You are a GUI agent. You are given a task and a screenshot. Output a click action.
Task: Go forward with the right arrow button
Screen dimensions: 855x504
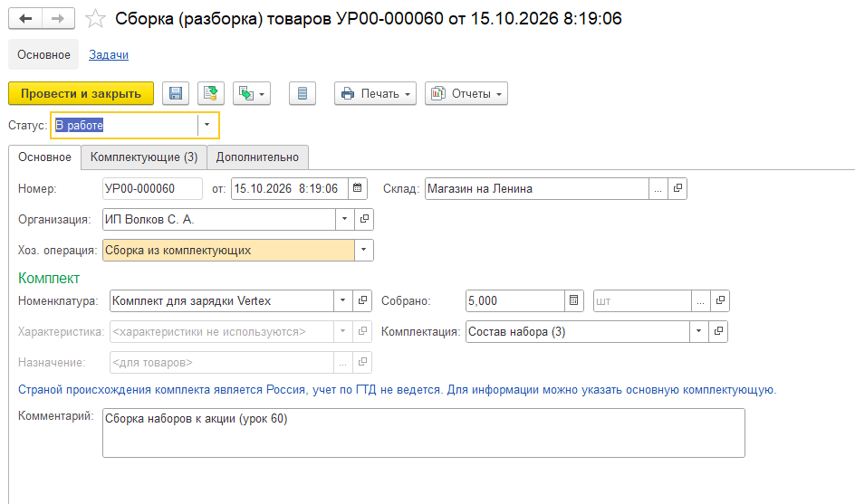(x=58, y=18)
